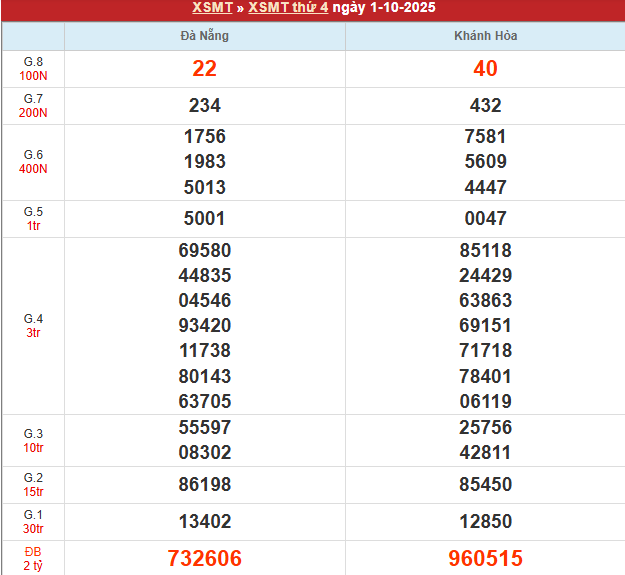This screenshot has height=575, width=625.
Task: Click Đà Nẵng special prize 732606
Action: click(x=205, y=558)
